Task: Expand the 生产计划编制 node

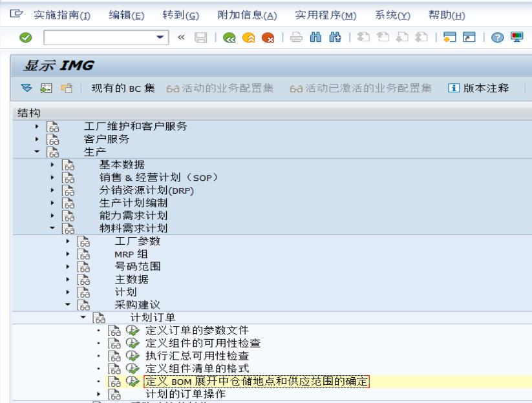Action: point(52,203)
